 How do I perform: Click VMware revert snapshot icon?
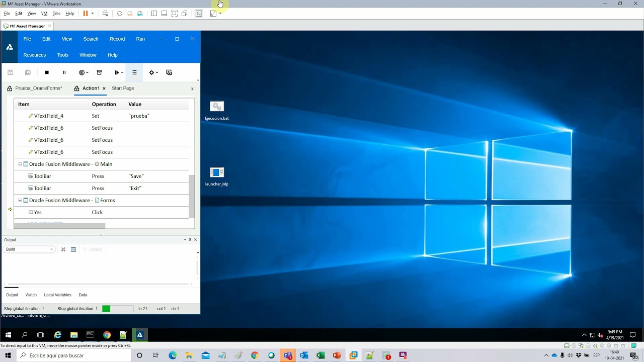(x=130, y=14)
